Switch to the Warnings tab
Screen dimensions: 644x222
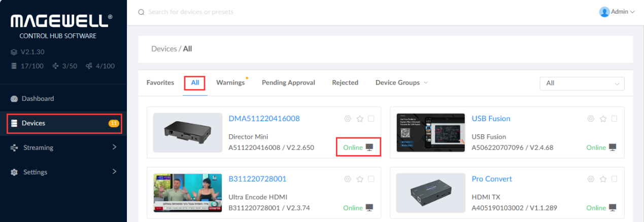(230, 83)
